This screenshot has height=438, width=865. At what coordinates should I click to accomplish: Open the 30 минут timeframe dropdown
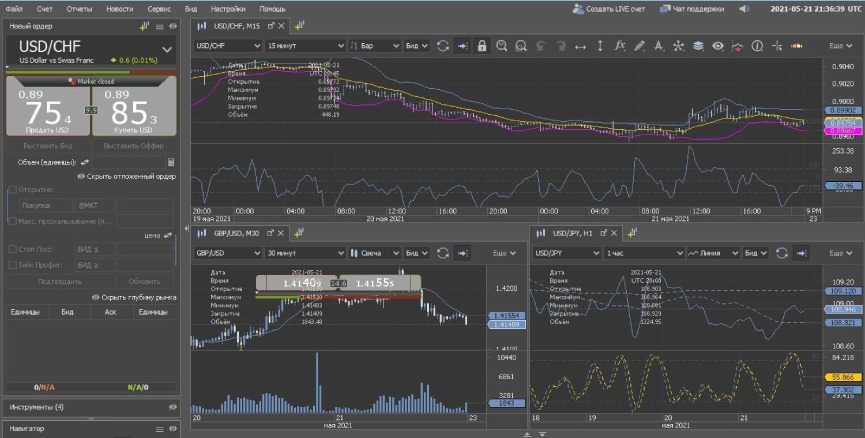click(x=305, y=253)
